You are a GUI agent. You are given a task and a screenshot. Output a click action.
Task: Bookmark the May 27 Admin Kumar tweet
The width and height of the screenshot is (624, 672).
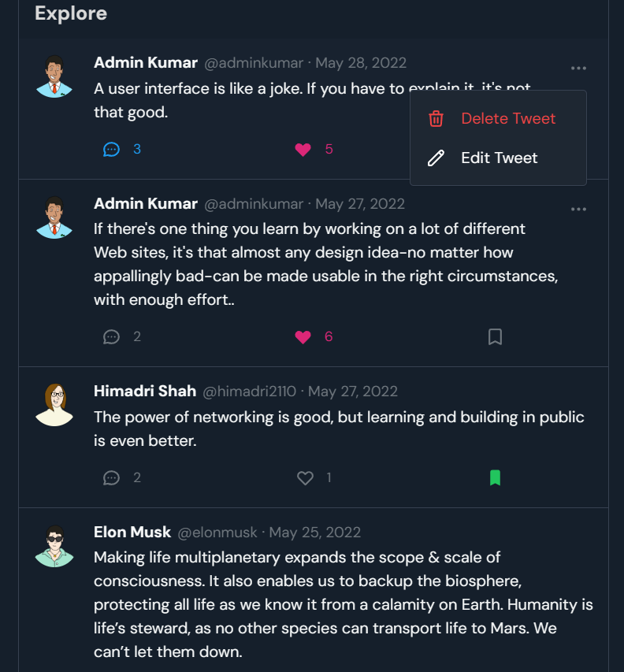pyautogui.click(x=495, y=337)
